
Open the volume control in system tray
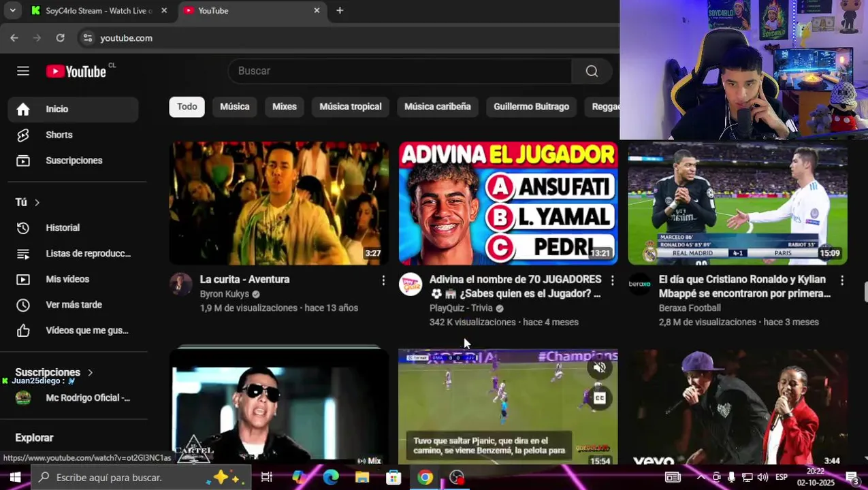[x=762, y=478]
